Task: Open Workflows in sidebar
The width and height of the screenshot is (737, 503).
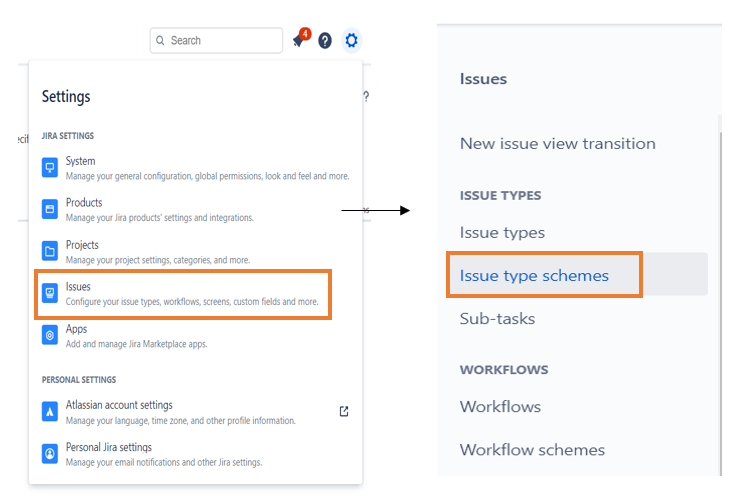Action: (500, 407)
